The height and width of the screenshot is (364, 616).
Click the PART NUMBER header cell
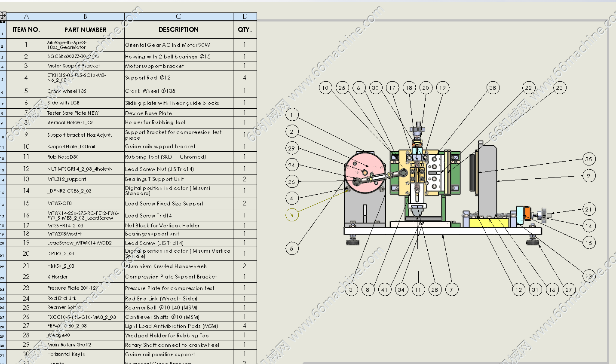tap(86, 30)
